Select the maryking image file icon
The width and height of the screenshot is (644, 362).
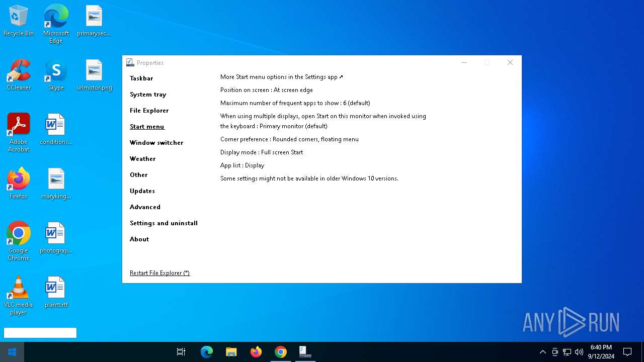click(x=56, y=184)
